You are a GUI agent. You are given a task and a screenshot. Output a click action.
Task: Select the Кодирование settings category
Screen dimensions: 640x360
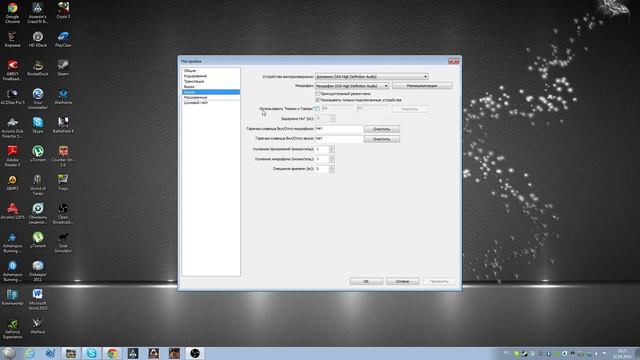(211, 76)
